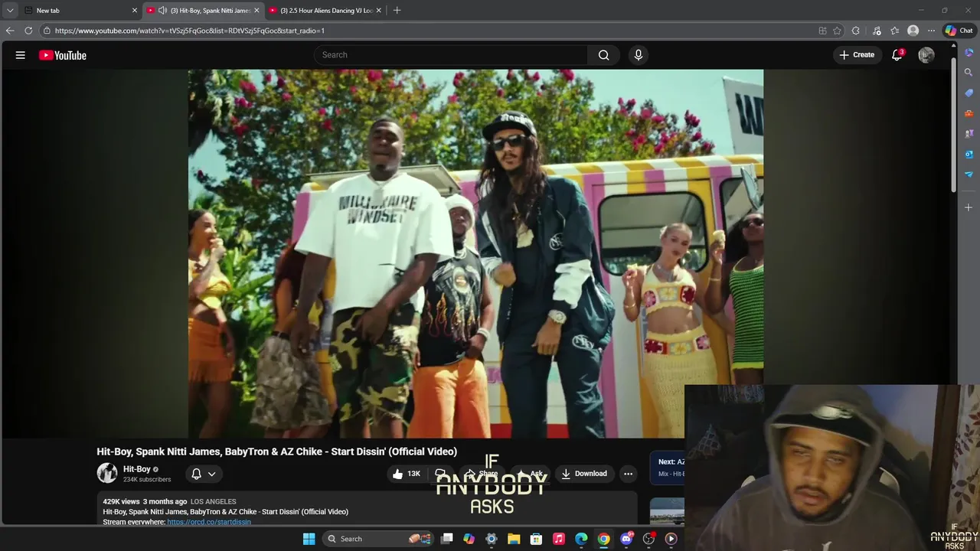
Task: Open the Outlook icon in the Edge sidebar
Action: pyautogui.click(x=969, y=154)
